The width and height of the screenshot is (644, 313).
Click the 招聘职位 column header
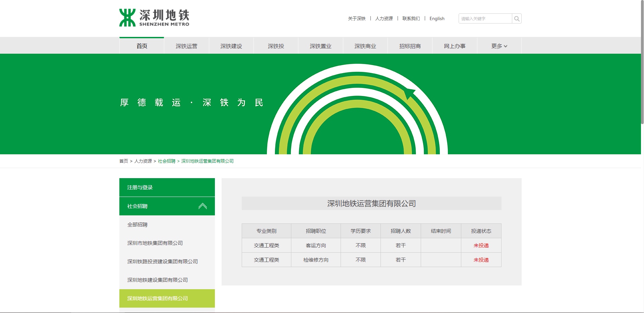tap(316, 231)
